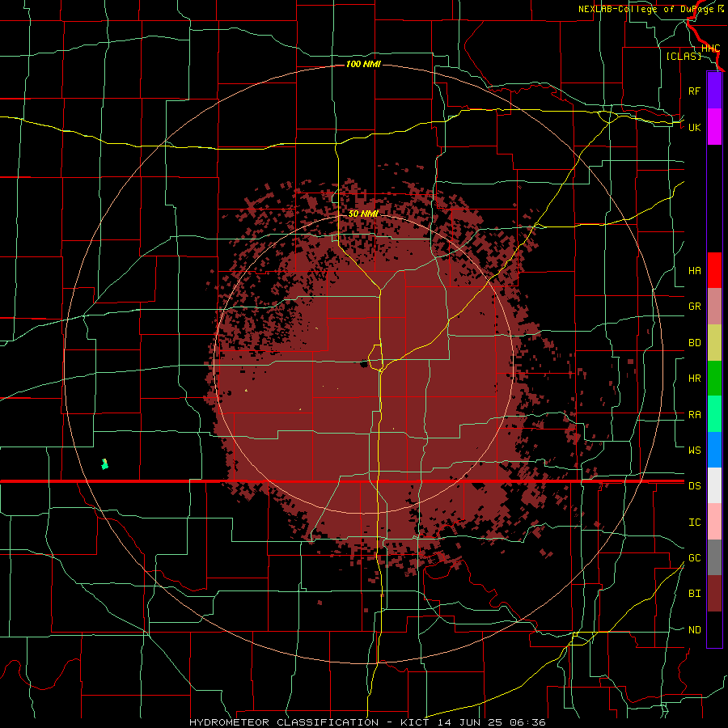The width and height of the screenshot is (728, 728).
Task: Click the IC legend label
Action: pos(694,523)
